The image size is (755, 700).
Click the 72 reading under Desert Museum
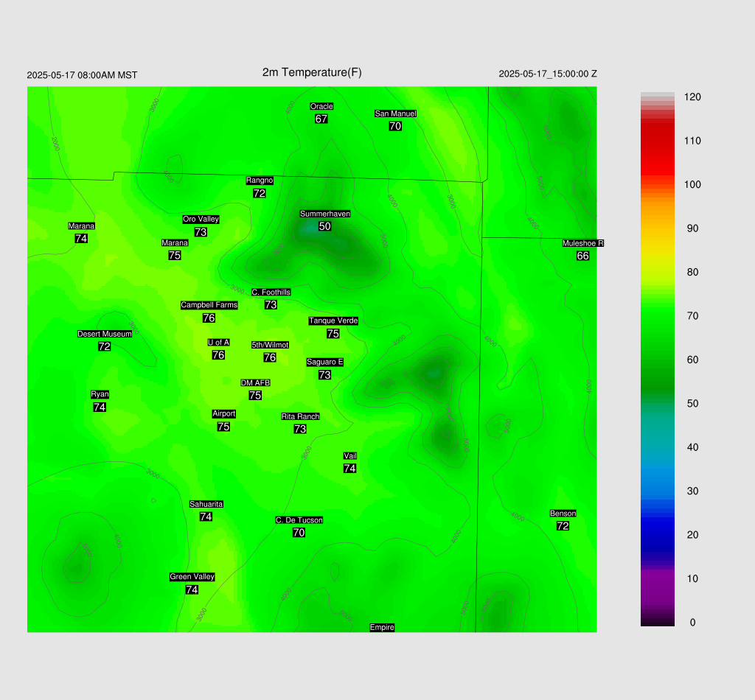(104, 346)
